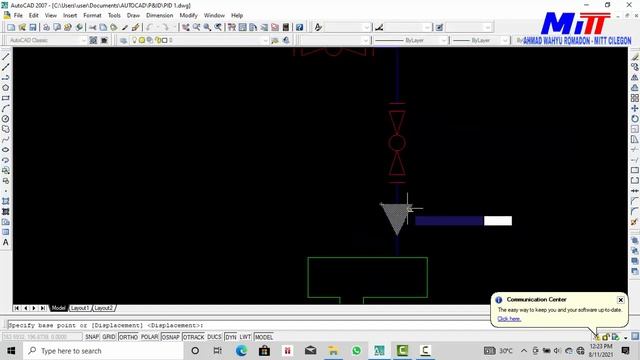Click the Help question mark icon
Image resolution: width=640 pixels, height=360 pixels.
300,27
